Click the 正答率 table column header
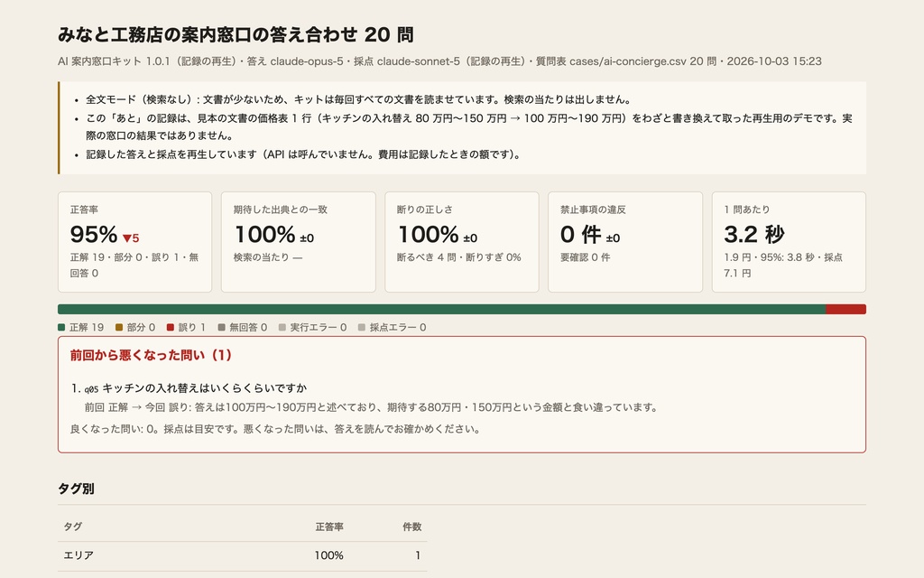 point(329,527)
